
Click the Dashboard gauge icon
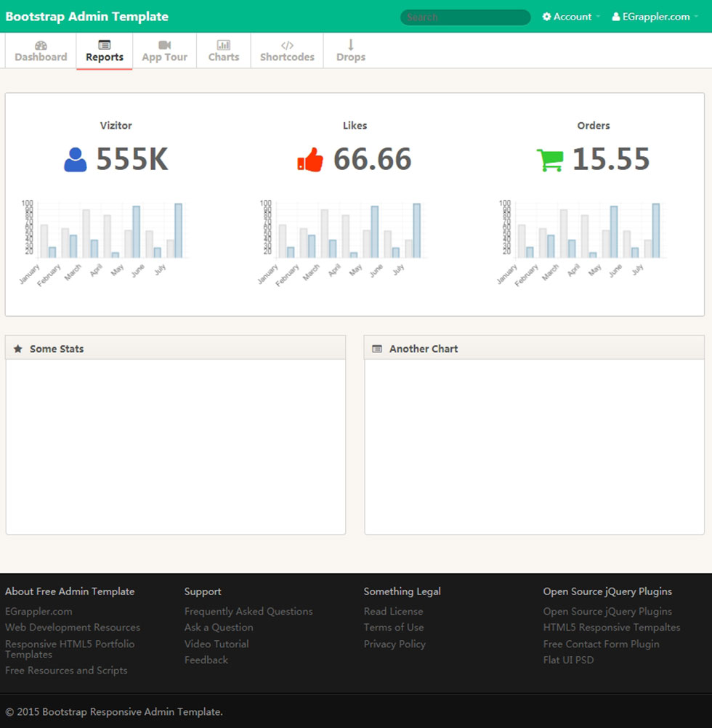coord(41,45)
